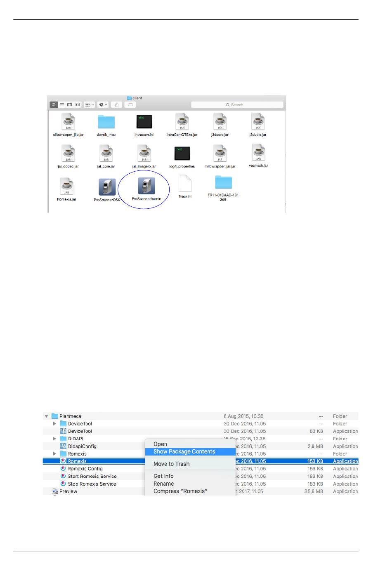392x569 pixels.
Task: Click the "83 KB" size value
Action: 316,431
